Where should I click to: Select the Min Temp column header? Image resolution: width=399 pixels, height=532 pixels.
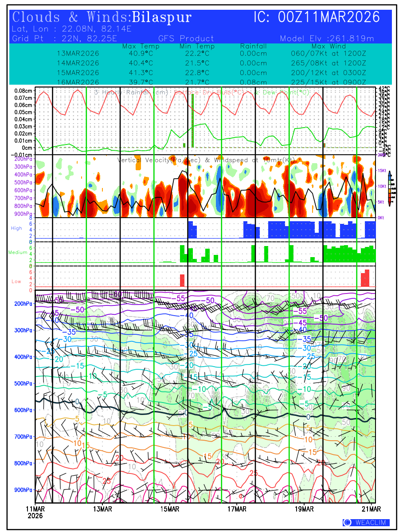[x=197, y=46]
